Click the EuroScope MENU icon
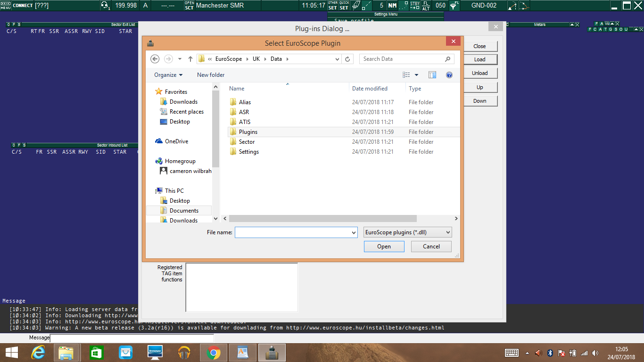 (6, 6)
